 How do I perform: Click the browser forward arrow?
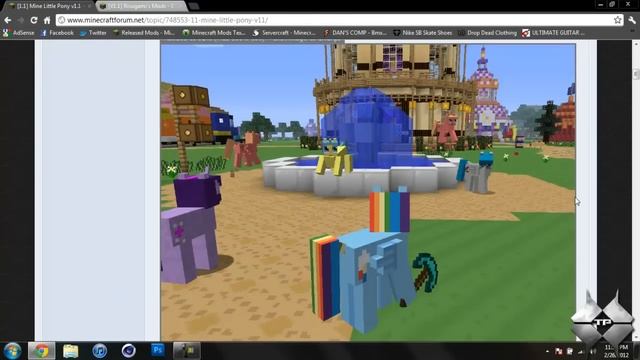pos(21,20)
